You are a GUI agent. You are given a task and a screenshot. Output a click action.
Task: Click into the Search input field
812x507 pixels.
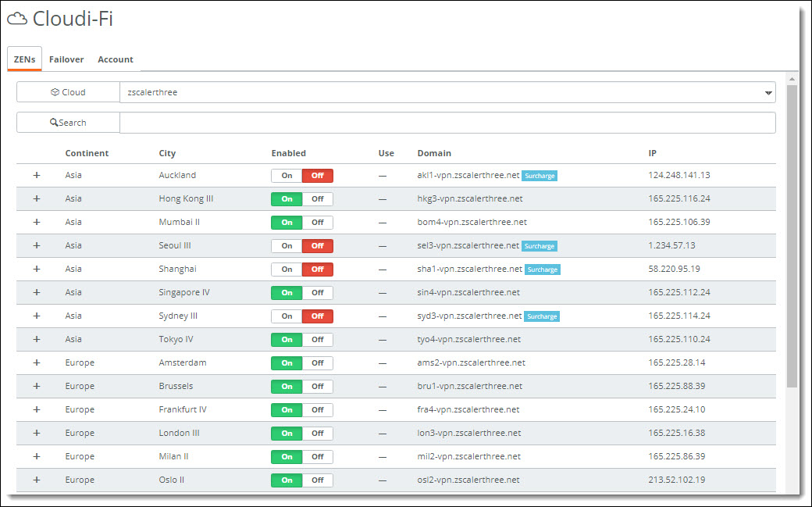click(447, 123)
